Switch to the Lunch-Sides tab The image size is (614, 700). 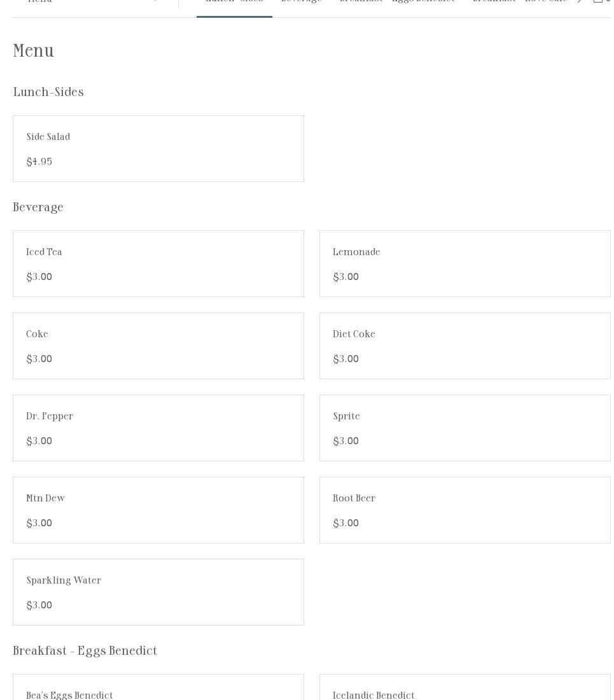[234, 3]
